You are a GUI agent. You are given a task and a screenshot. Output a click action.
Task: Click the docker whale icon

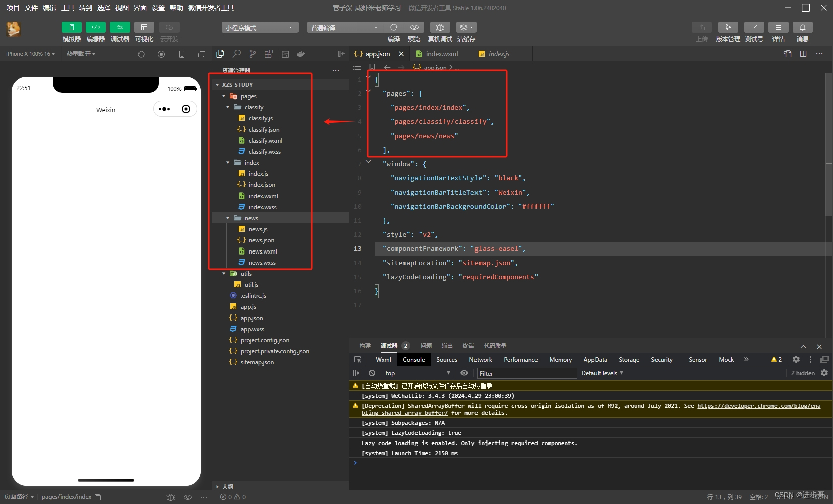[301, 54]
